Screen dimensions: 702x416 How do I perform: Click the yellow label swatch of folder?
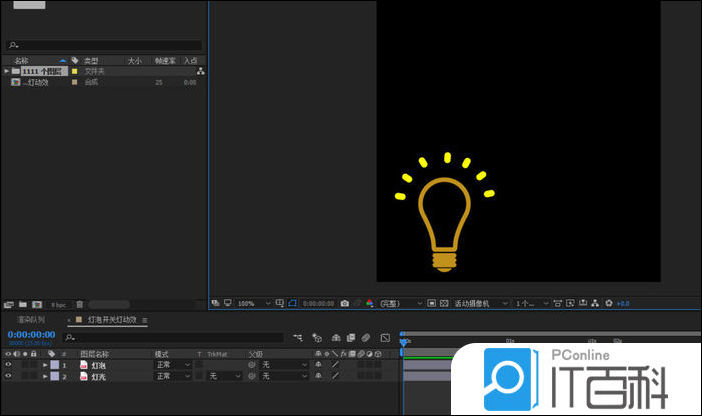pos(74,72)
